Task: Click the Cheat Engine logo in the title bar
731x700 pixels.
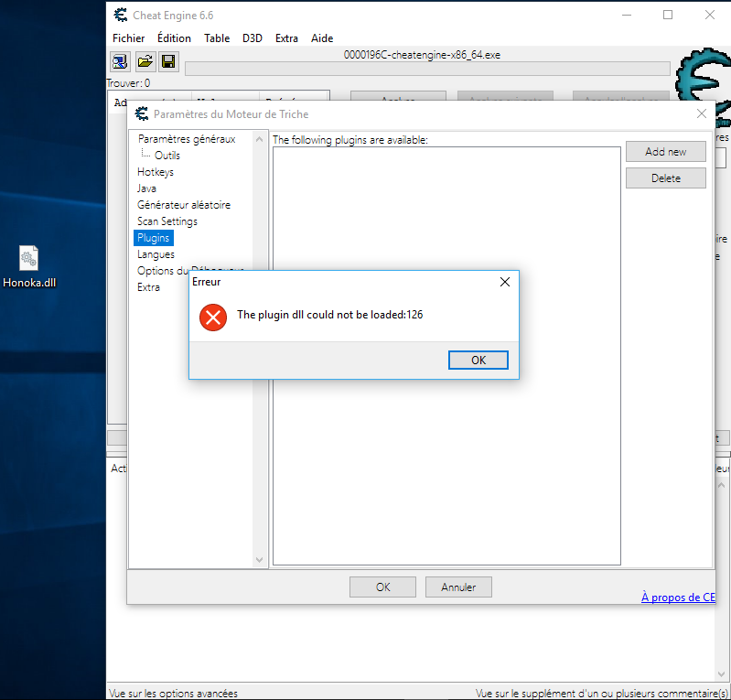Action: point(121,15)
